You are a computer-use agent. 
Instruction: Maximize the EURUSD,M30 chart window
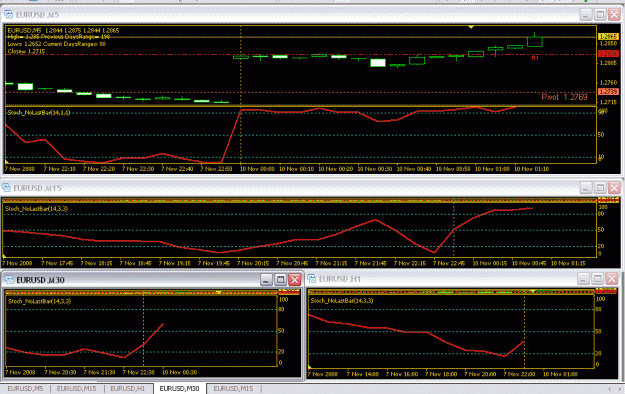[x=281, y=280]
